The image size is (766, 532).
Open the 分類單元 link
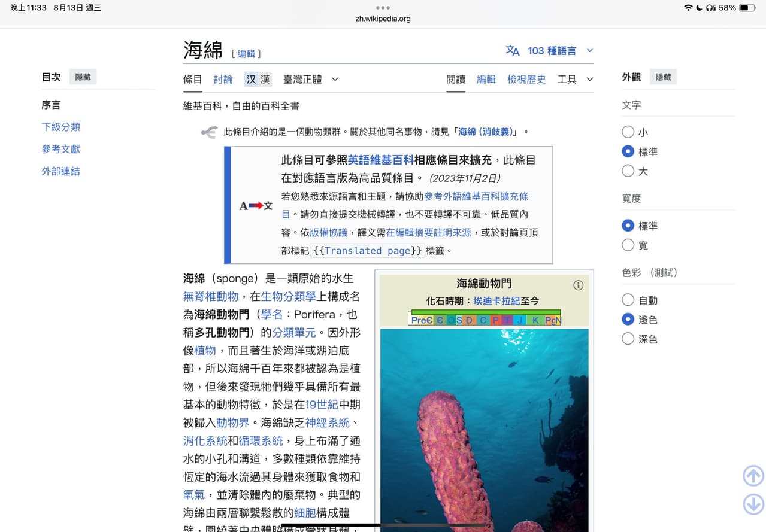(293, 332)
